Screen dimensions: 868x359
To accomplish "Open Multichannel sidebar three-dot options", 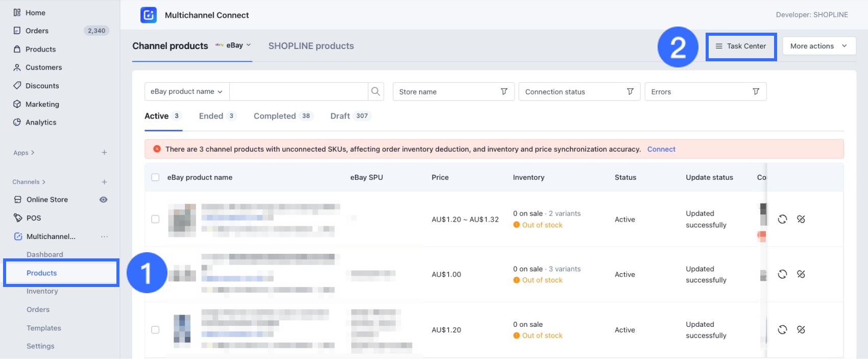I will click(x=104, y=236).
